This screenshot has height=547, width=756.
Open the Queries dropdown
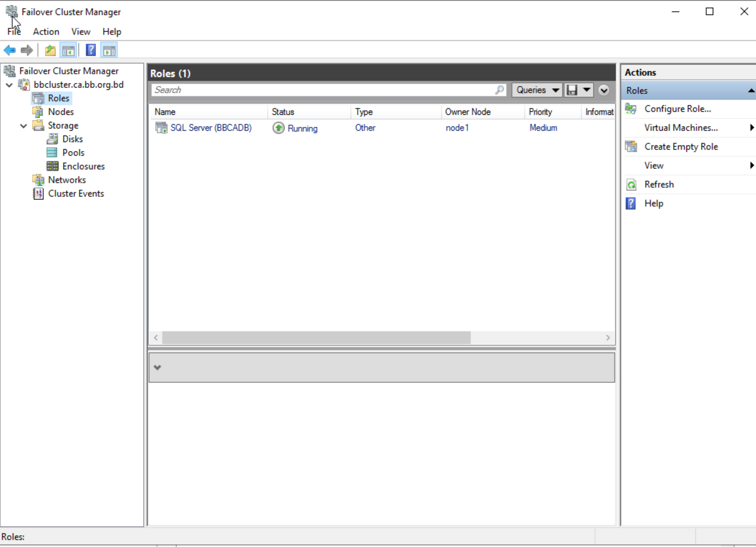tap(537, 90)
